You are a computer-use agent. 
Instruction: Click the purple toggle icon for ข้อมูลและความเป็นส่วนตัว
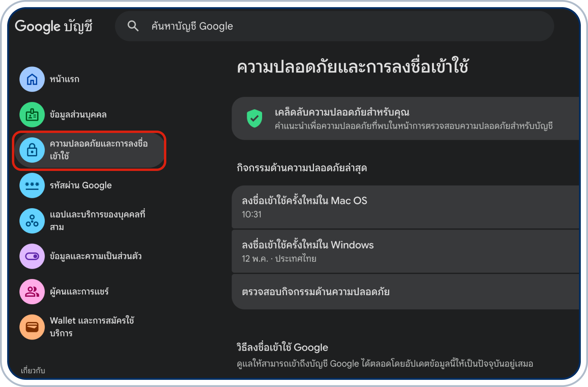tap(32, 256)
